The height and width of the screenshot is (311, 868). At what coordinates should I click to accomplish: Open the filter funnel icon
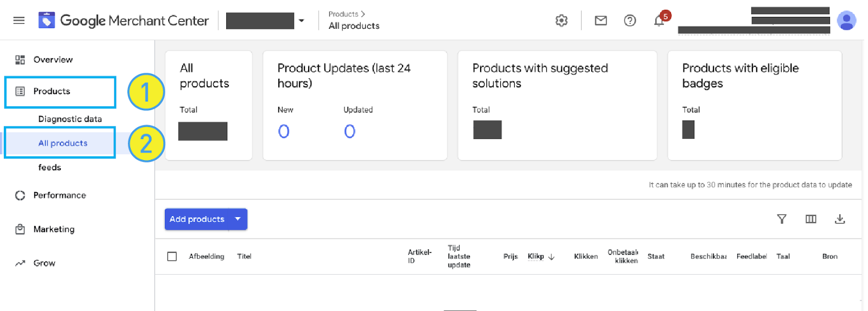click(782, 219)
